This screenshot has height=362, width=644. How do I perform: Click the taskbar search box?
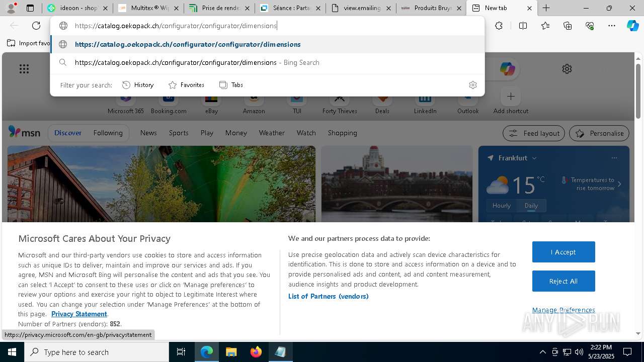[x=97, y=352]
